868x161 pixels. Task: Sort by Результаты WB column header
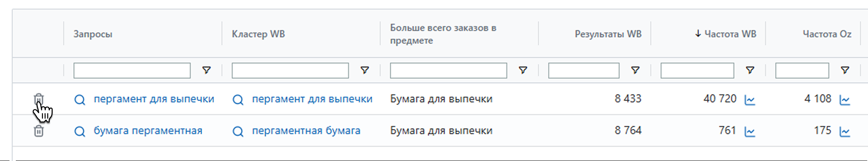[x=608, y=34]
